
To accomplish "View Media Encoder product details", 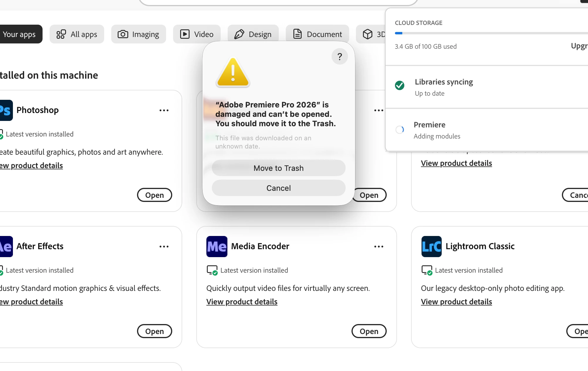I will pyautogui.click(x=242, y=302).
